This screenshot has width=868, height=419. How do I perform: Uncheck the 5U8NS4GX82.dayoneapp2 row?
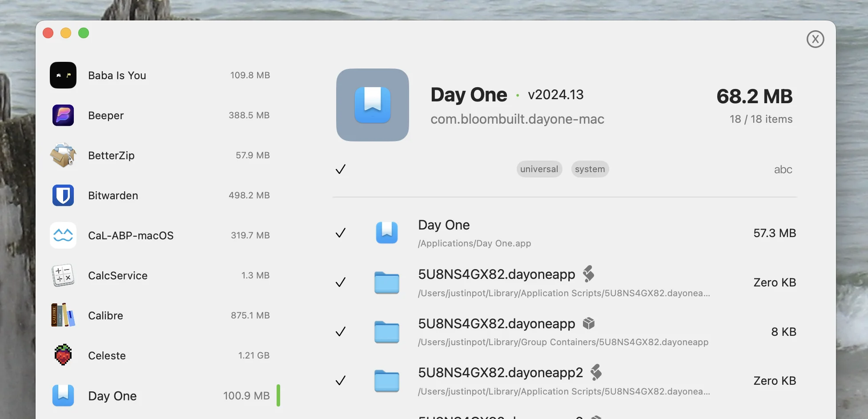[x=341, y=381]
